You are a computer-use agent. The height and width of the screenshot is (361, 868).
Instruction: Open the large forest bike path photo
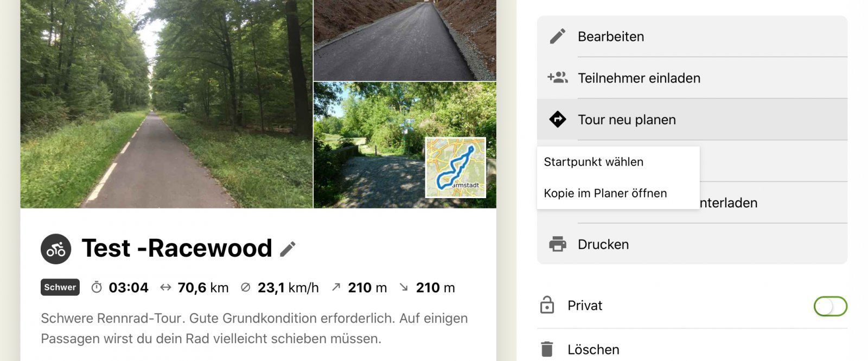[x=167, y=104]
